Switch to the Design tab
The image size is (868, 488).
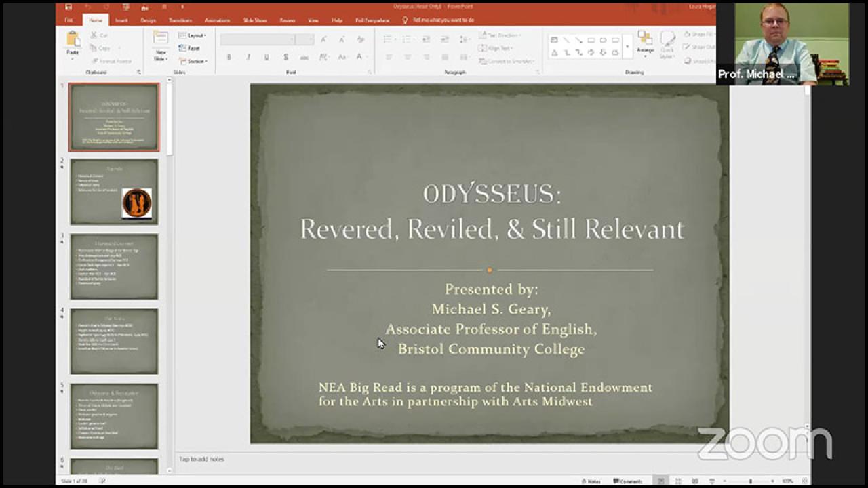coord(148,20)
